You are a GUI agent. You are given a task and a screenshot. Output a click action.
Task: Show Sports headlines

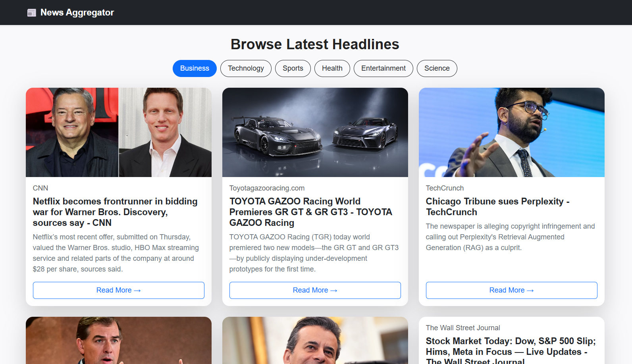pyautogui.click(x=293, y=68)
